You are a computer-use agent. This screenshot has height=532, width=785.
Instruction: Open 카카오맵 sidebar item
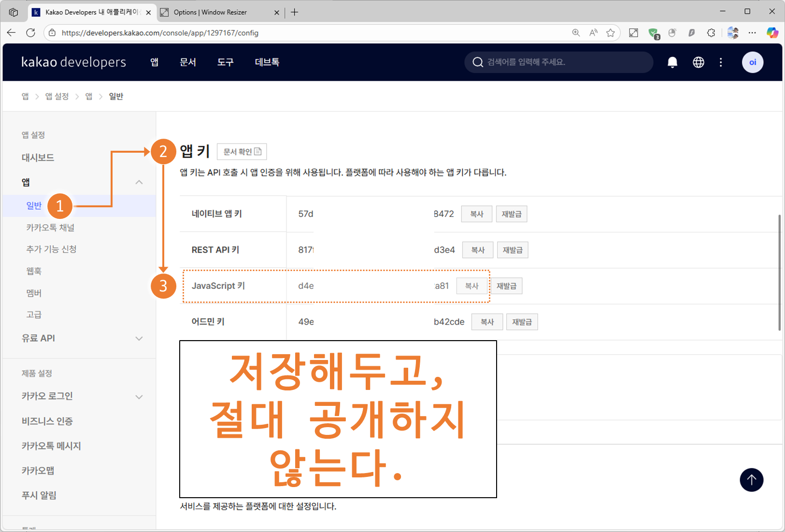pyautogui.click(x=38, y=471)
